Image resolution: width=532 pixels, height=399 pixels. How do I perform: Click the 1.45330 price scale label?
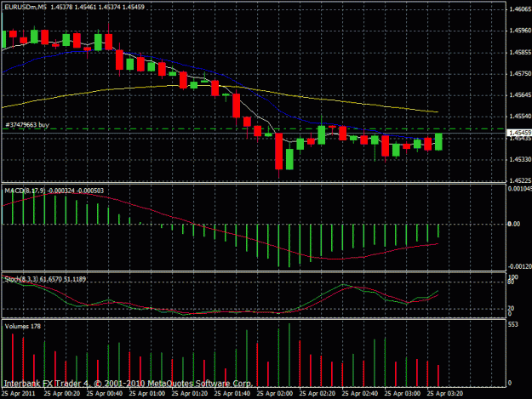pyautogui.click(x=520, y=159)
